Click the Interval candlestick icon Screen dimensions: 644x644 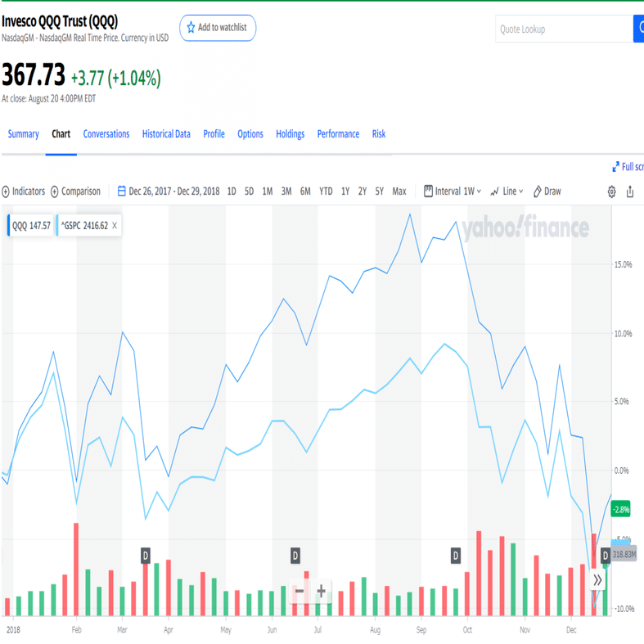tap(428, 191)
